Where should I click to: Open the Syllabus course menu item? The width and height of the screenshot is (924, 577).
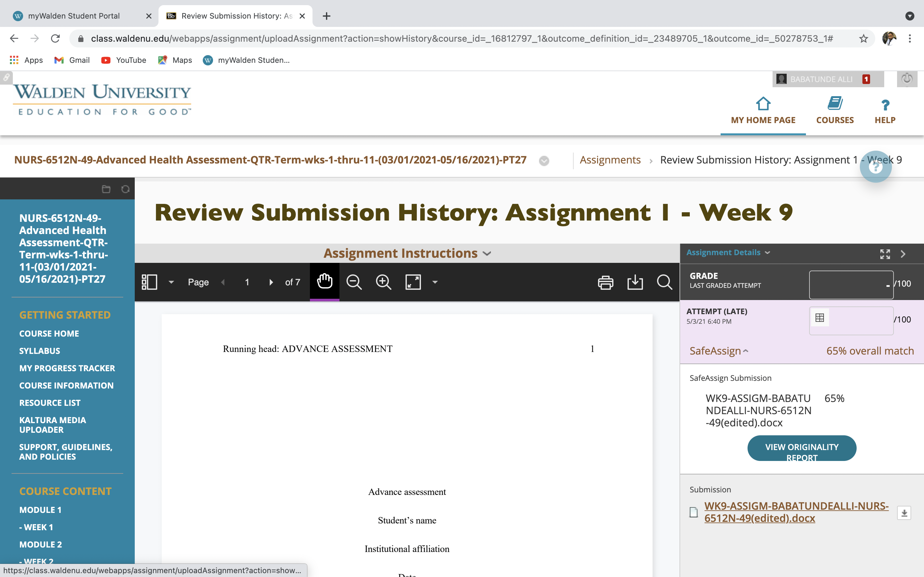pyautogui.click(x=40, y=351)
